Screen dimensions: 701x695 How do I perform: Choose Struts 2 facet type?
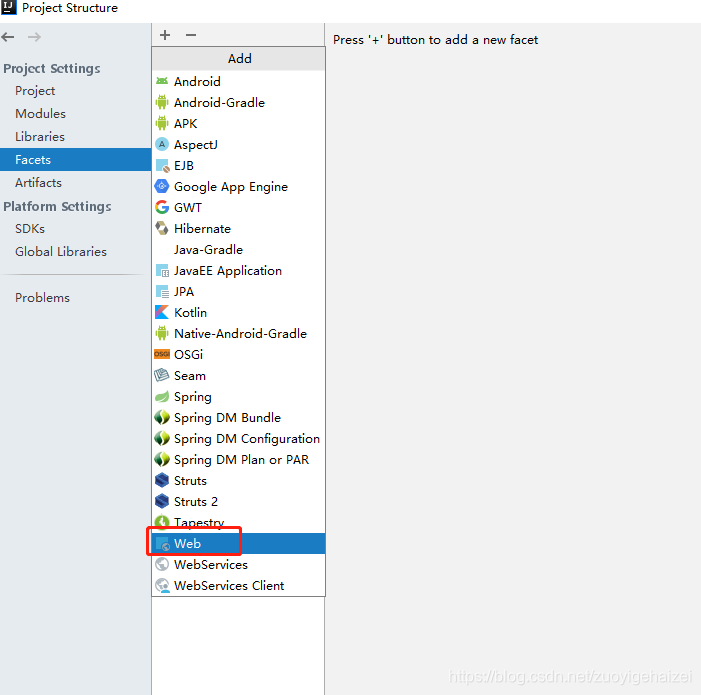pos(239,501)
